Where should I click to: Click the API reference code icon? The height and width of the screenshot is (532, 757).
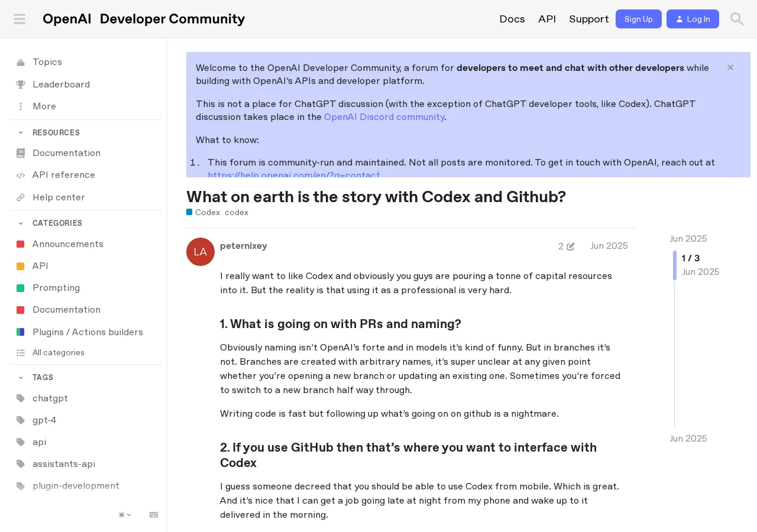21,175
